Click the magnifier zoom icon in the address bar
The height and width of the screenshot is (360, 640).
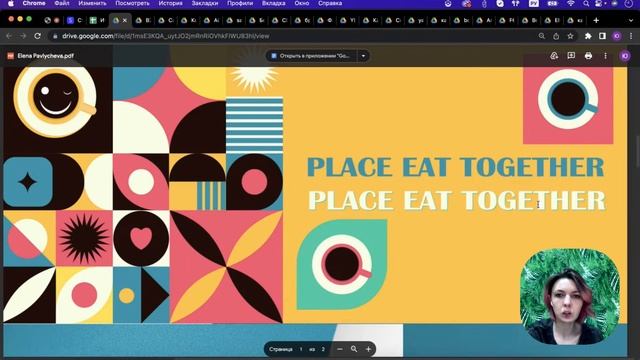click(x=542, y=36)
